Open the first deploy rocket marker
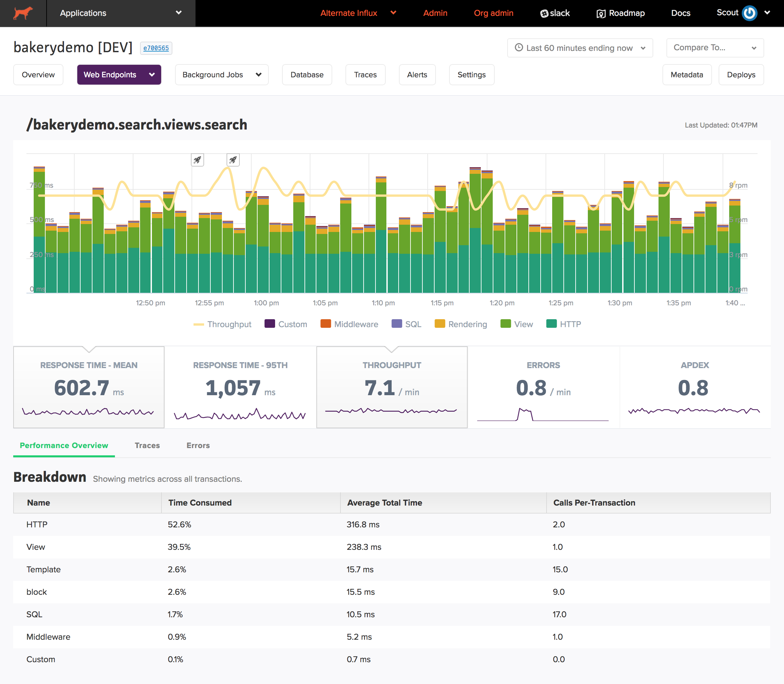 197,160
